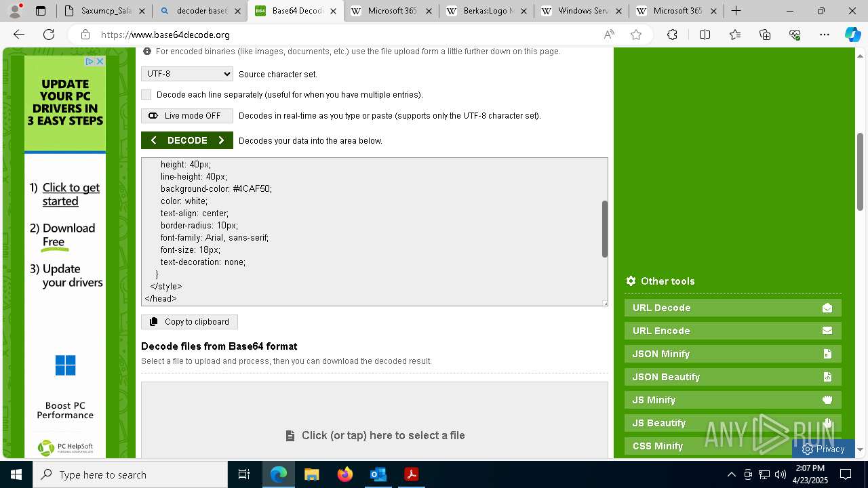This screenshot has height=488, width=868.
Task: Refresh the current page
Action: pos(49,35)
